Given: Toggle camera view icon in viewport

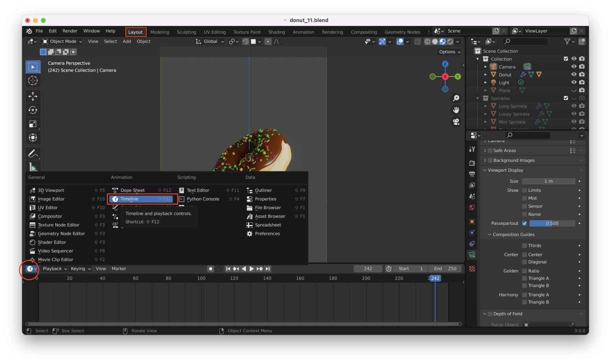Looking at the screenshot, I should 456,122.
